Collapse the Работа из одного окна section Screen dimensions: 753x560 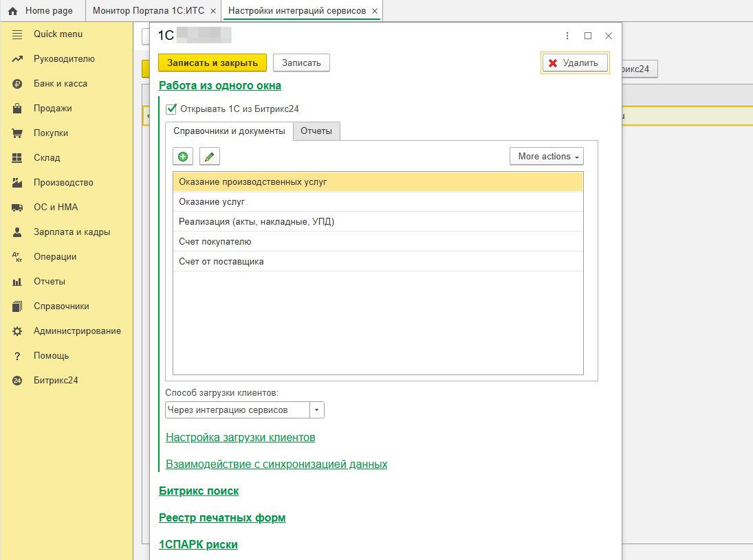219,86
